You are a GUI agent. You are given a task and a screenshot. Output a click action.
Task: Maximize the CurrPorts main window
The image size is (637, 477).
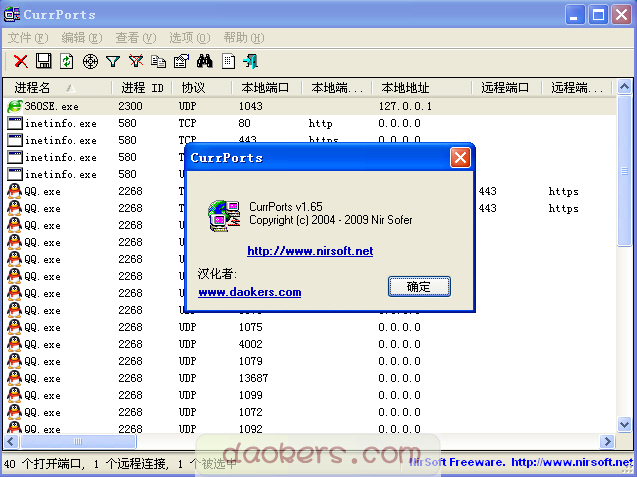598,15
